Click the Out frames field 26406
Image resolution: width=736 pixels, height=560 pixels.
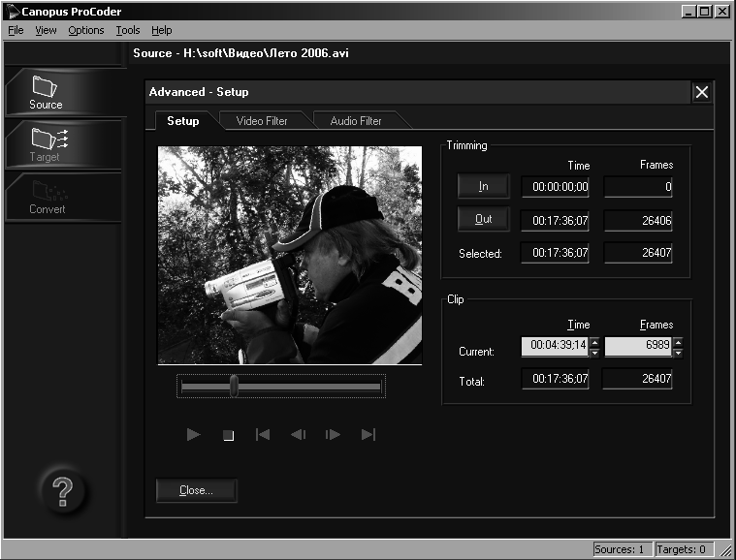point(638,221)
